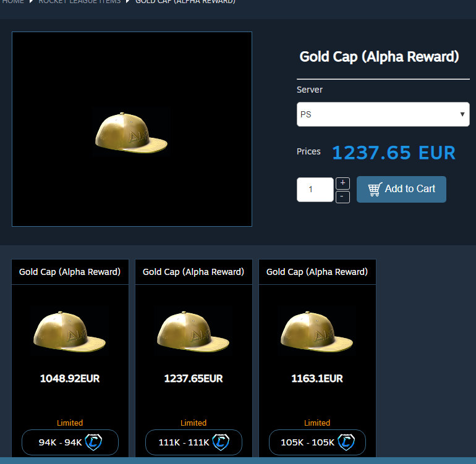Click the credits icon next to 105K - 105K

point(346,442)
